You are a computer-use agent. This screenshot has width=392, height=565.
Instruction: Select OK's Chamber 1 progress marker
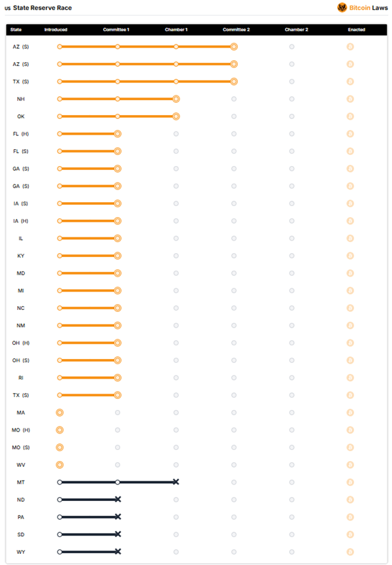(x=176, y=116)
